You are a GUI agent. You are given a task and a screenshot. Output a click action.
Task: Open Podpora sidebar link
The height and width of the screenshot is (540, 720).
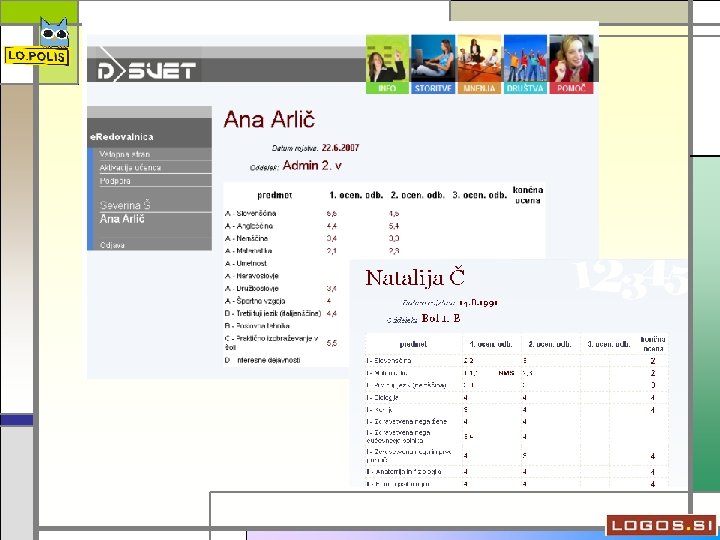pyautogui.click(x=115, y=181)
